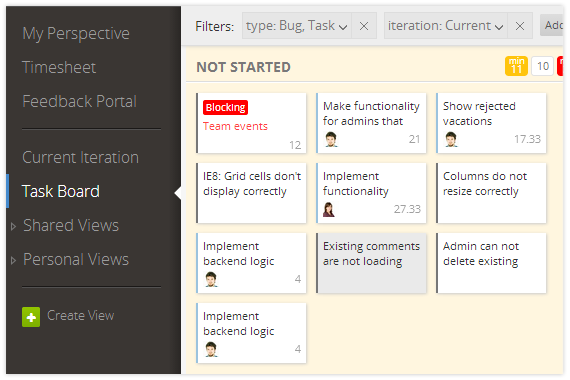Select Current Iteration view
The image size is (570, 380).
tap(80, 158)
